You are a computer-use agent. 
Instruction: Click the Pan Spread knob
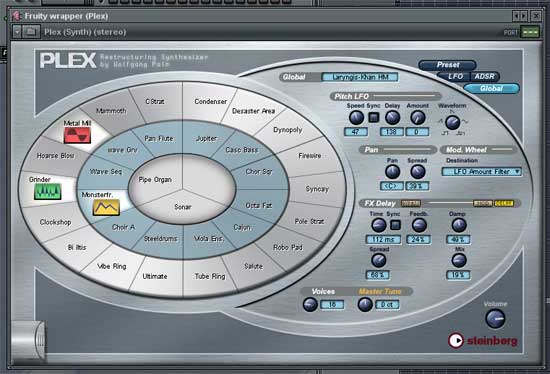coord(417,172)
